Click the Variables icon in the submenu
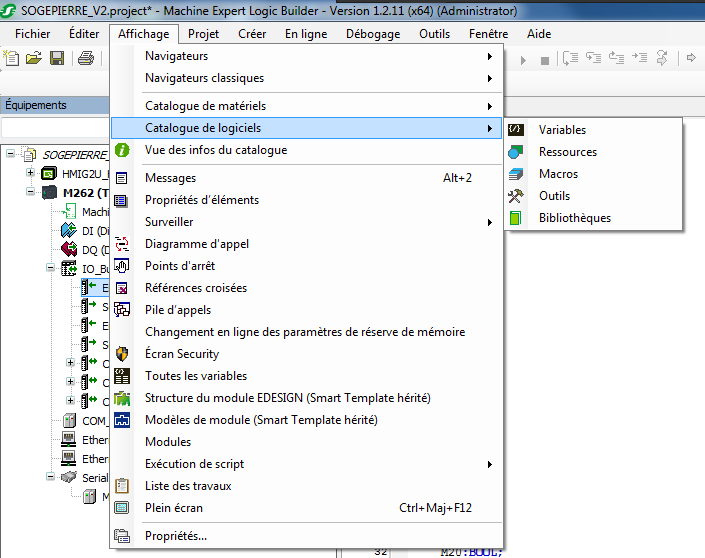The image size is (705, 558). pos(516,130)
